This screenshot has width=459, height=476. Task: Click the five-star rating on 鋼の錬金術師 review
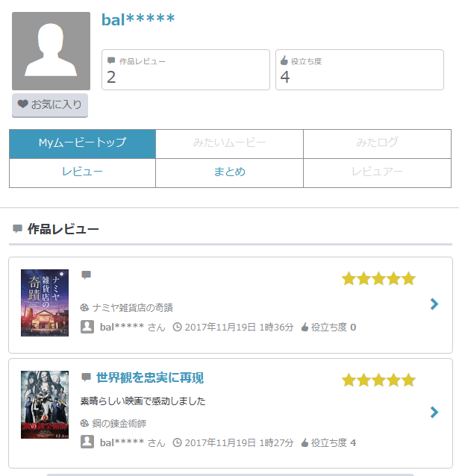378,380
